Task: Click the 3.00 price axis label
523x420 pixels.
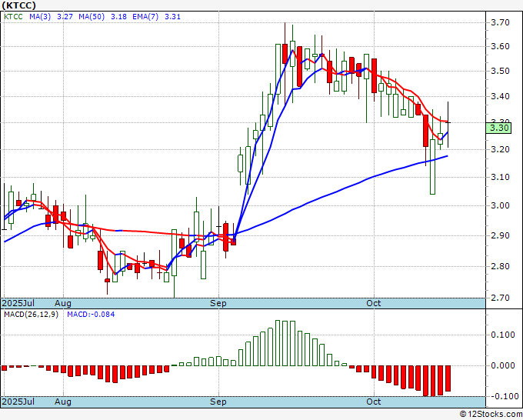Action: coord(501,206)
